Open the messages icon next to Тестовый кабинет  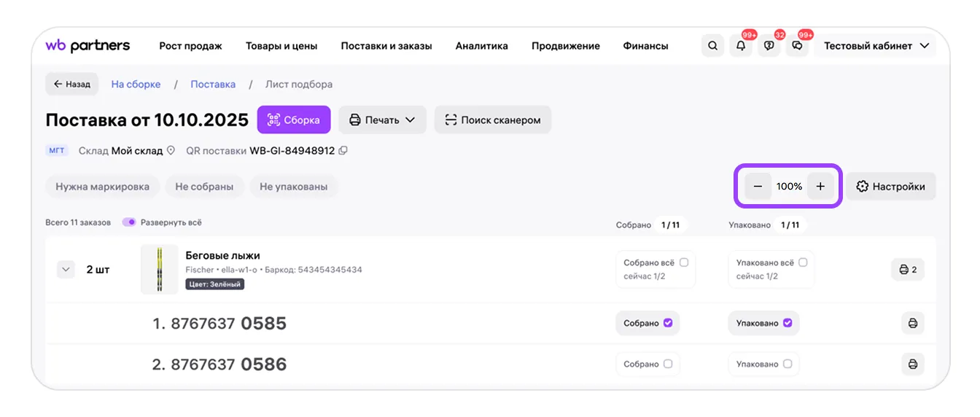[798, 46]
